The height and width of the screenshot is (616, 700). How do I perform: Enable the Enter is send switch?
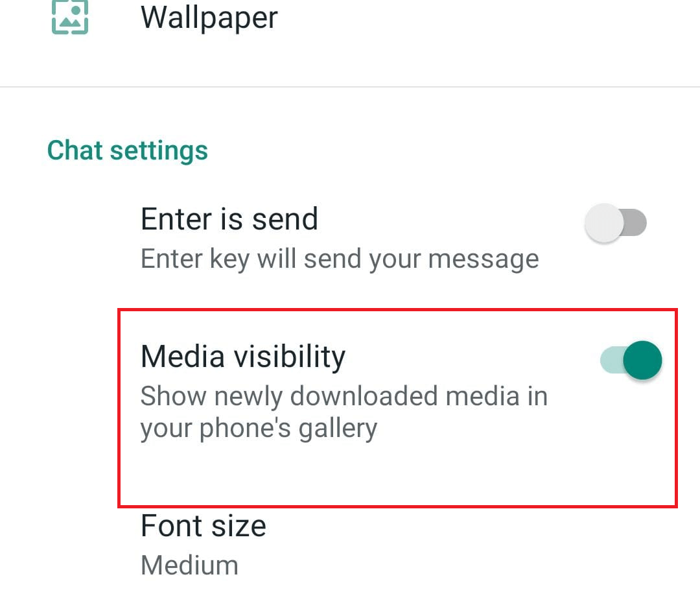pos(616,222)
